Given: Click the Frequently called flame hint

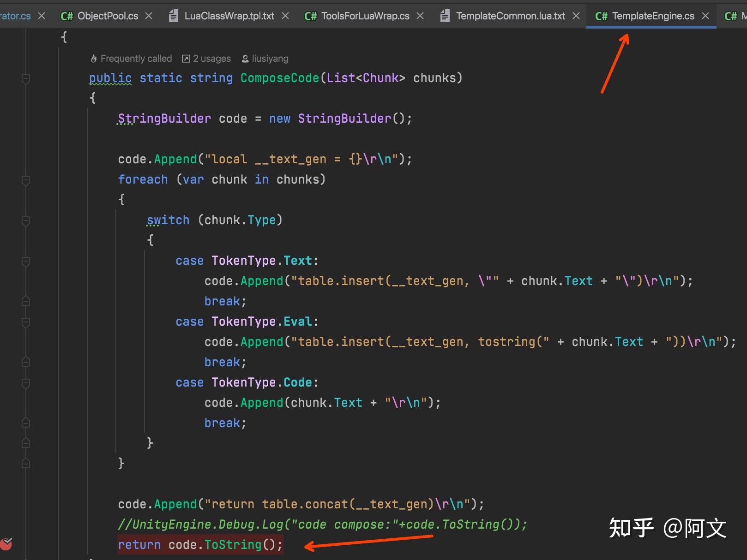Looking at the screenshot, I should [131, 59].
